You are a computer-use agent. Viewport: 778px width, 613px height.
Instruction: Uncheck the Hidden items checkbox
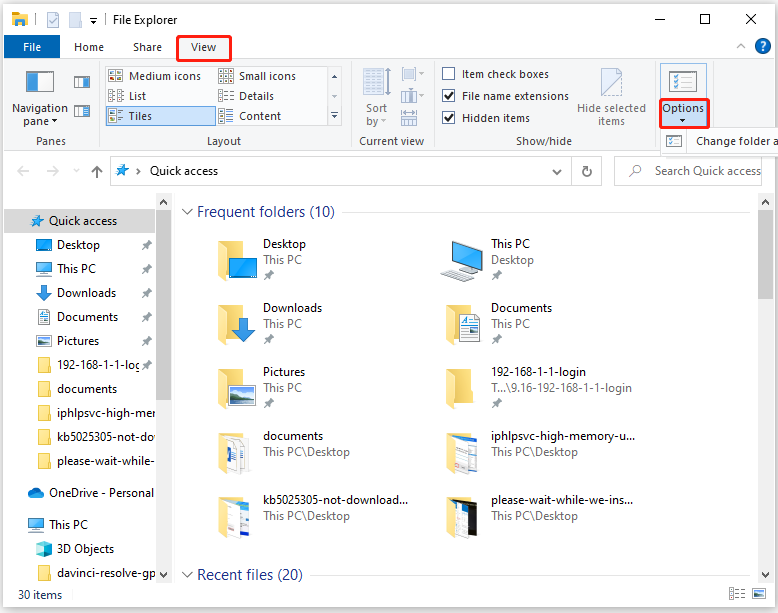[449, 118]
